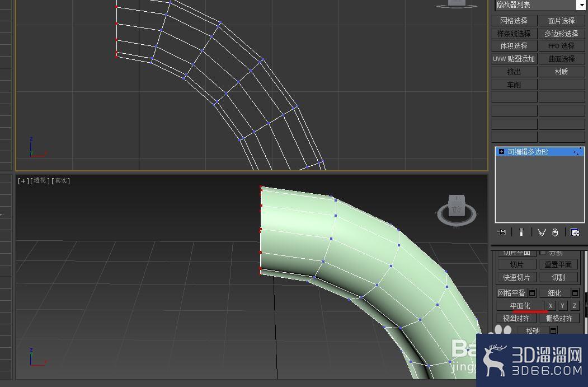Remove modifier from stack icon
Image resolution: width=588 pixels, height=387 pixels.
click(556, 232)
